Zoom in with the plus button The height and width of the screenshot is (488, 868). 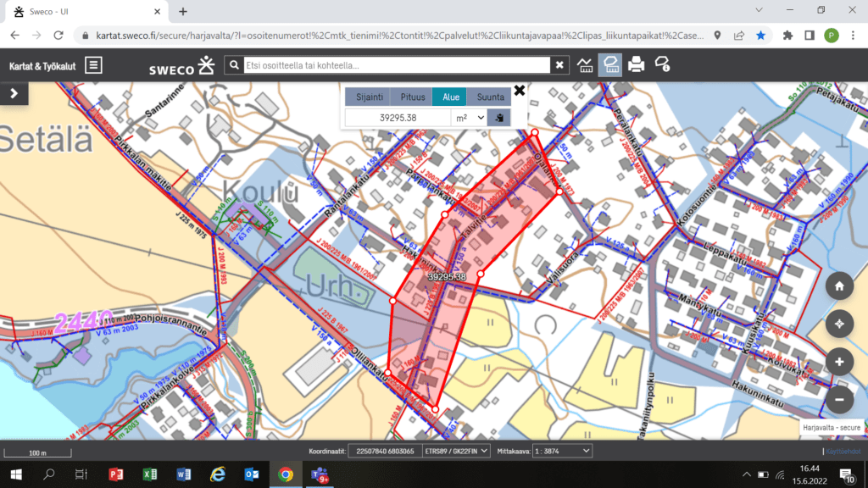coord(839,362)
